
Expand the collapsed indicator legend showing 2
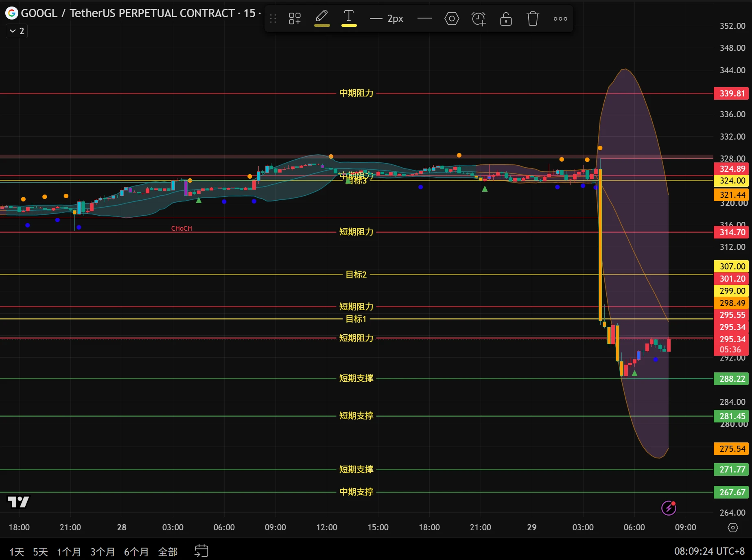(x=17, y=31)
